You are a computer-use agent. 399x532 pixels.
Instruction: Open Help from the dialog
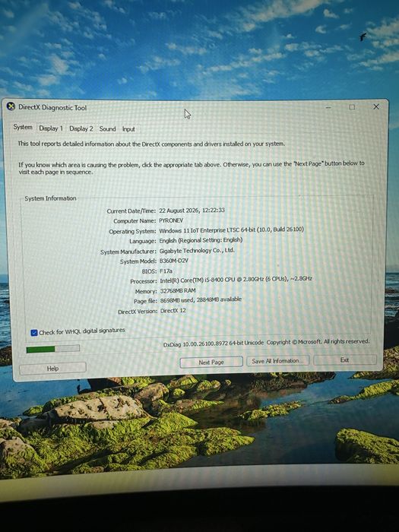(x=52, y=369)
